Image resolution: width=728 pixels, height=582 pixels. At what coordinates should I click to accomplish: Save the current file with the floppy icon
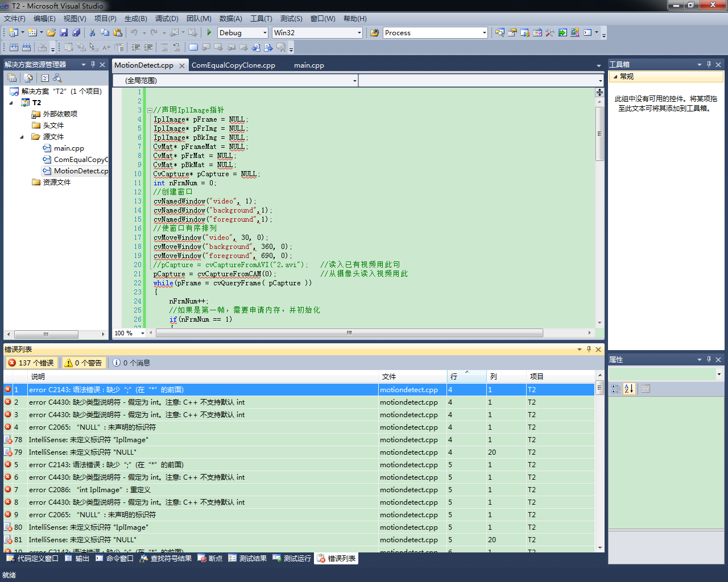pos(64,33)
